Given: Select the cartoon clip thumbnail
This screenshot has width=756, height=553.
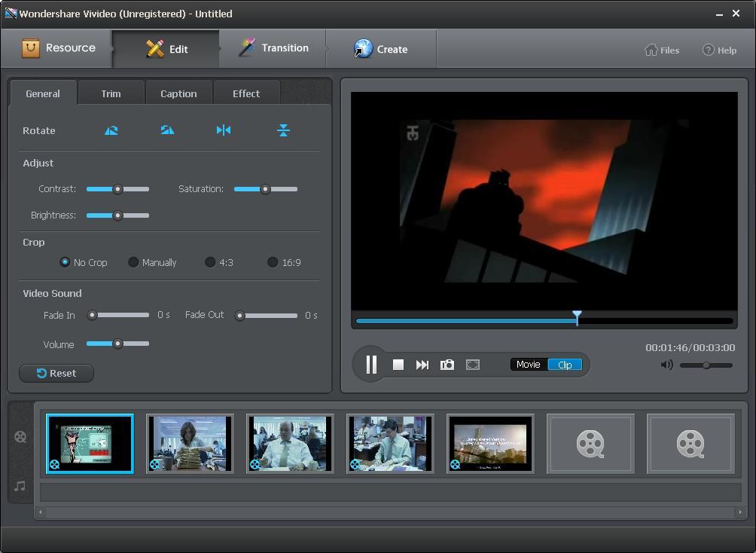Looking at the screenshot, I should tap(90, 444).
